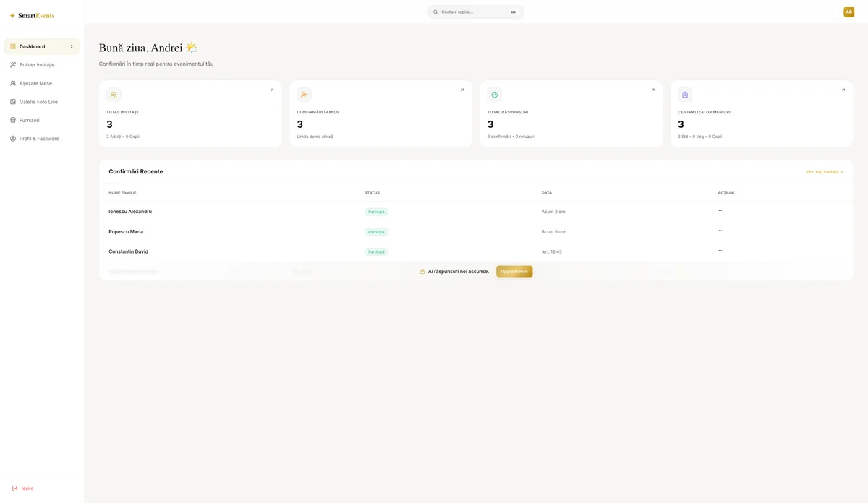Click the Profil & Facturare user icon
The image size is (868, 503).
[x=13, y=139]
